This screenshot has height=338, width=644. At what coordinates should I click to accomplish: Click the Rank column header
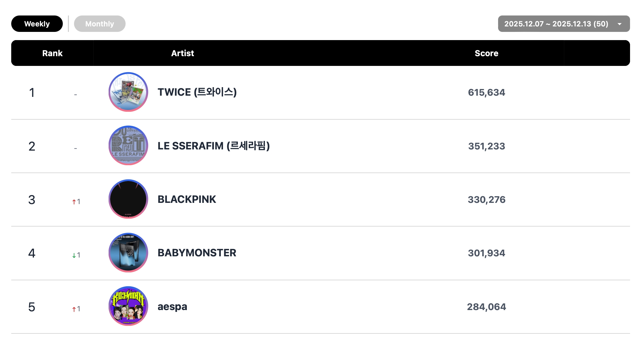pyautogui.click(x=52, y=53)
